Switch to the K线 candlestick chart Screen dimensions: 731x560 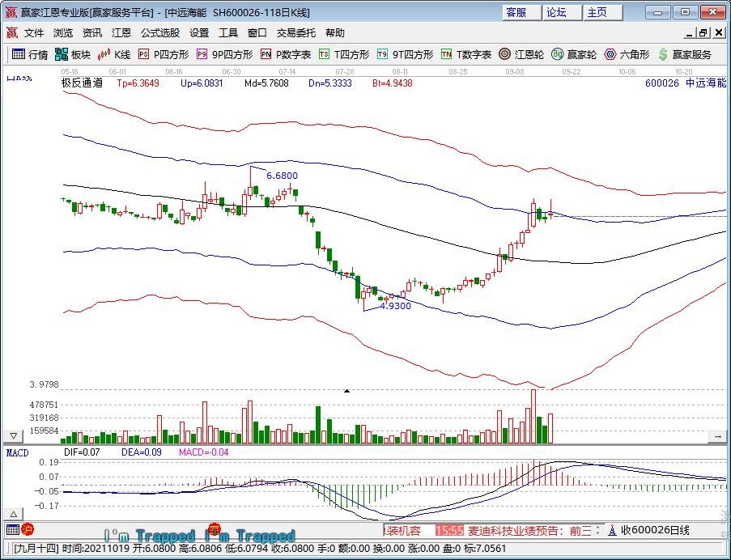click(x=114, y=54)
